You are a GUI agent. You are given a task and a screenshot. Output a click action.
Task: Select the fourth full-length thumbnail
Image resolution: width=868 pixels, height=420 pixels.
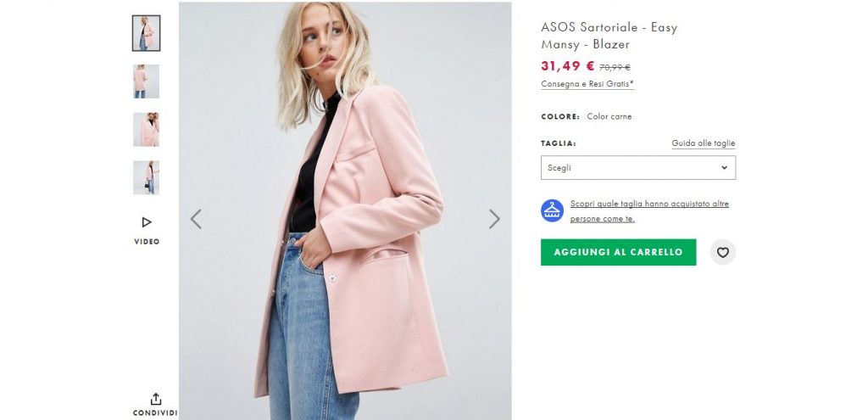point(146,178)
